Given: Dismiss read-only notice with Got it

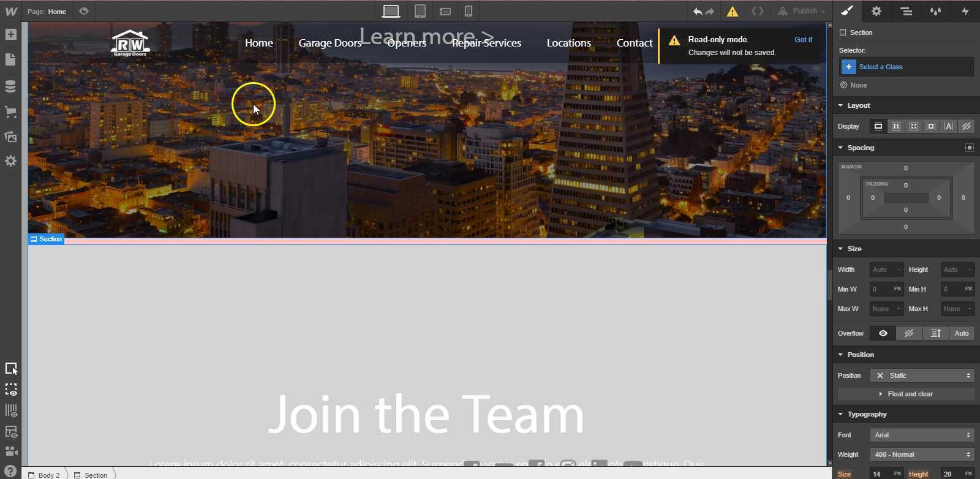Looking at the screenshot, I should (803, 40).
